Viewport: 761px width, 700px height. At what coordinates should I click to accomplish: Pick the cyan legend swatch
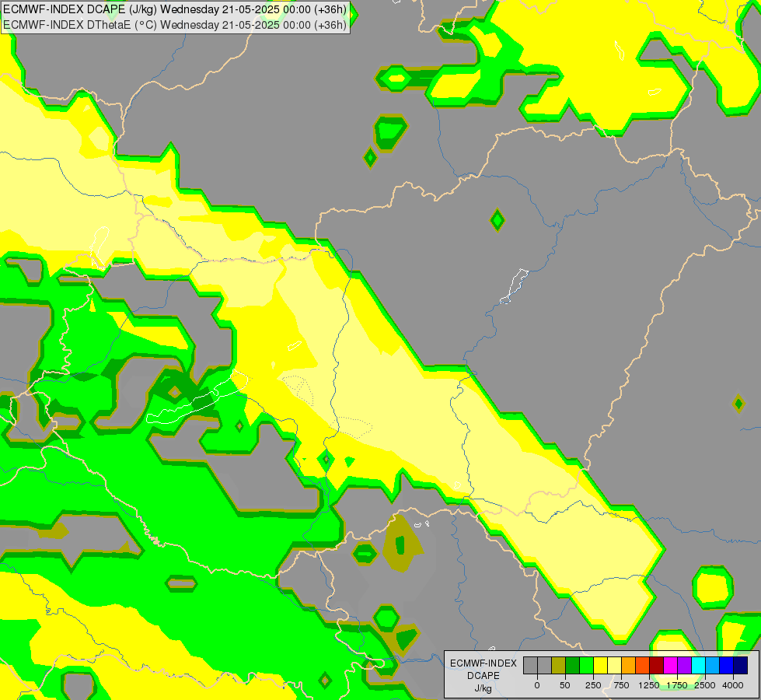[698, 665]
